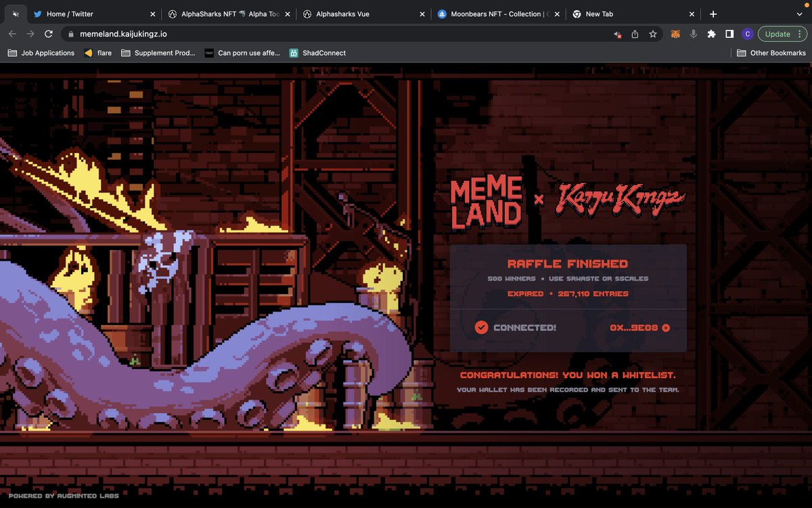812x508 pixels.
Task: Click the EXPIRED status text
Action: [x=525, y=294]
